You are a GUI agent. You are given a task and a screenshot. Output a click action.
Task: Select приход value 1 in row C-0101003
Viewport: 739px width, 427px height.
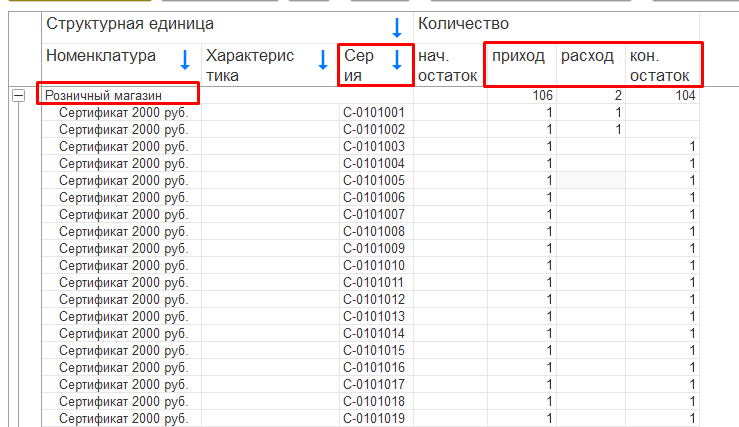click(x=522, y=147)
